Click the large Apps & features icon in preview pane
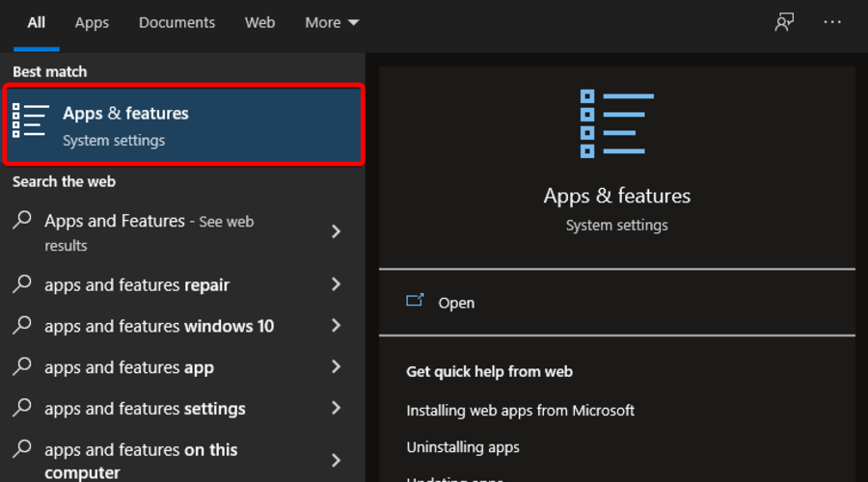The height and width of the screenshot is (482, 868). click(x=616, y=123)
